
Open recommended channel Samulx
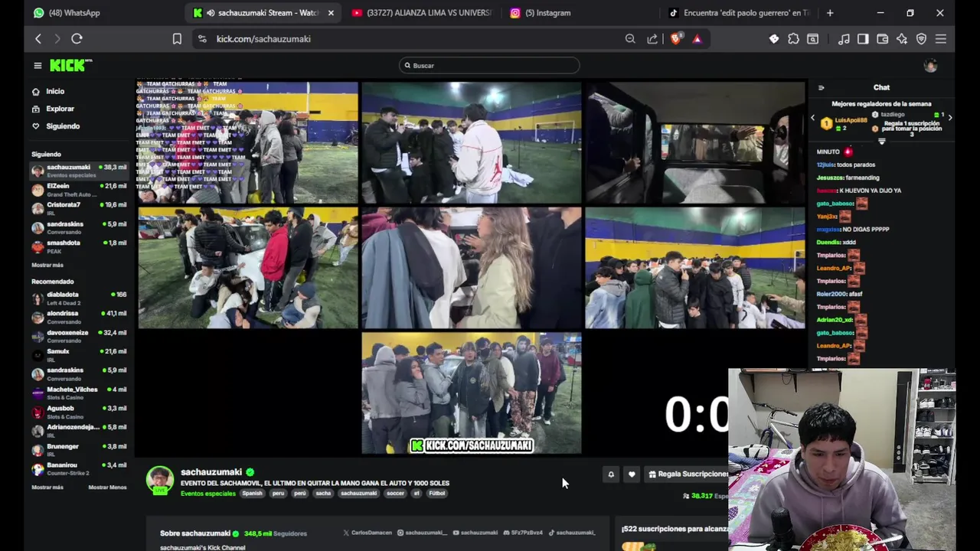pos(79,354)
